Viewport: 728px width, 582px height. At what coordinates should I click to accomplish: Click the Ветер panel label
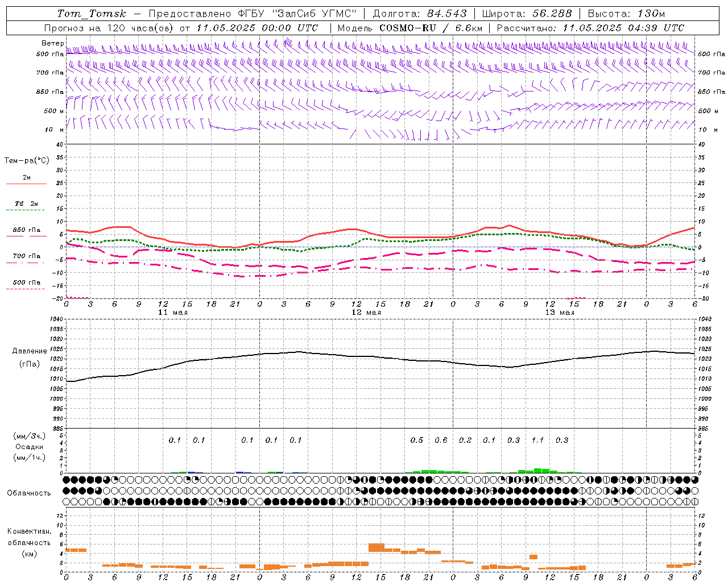click(52, 43)
